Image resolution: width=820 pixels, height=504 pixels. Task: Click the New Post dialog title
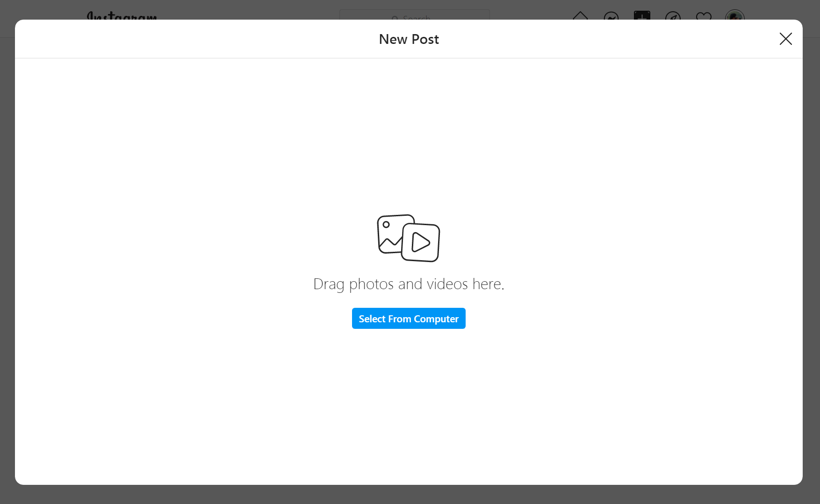(x=409, y=39)
